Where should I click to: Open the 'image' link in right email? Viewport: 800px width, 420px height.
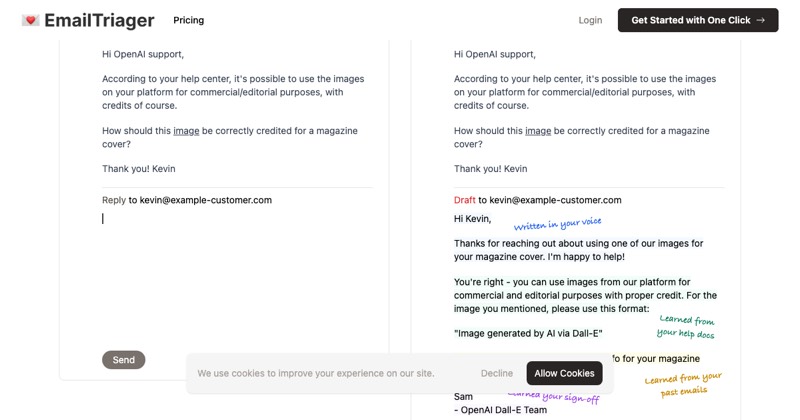(538, 131)
